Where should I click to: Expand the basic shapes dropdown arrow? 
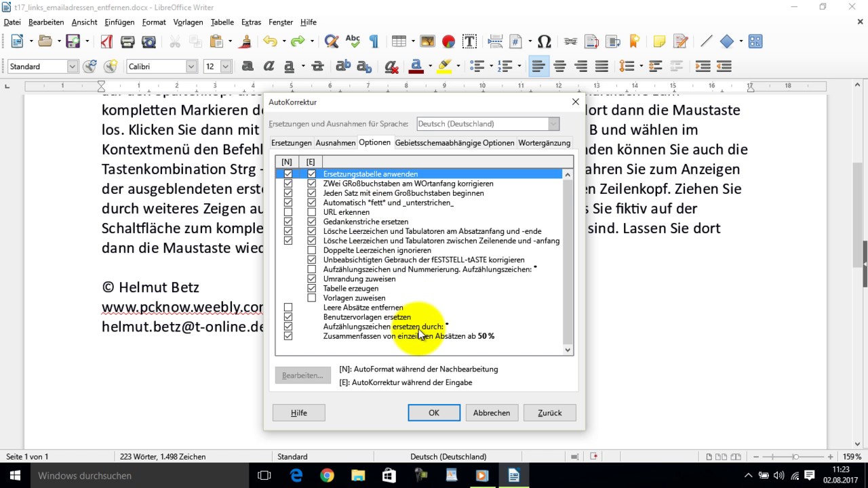click(x=741, y=41)
